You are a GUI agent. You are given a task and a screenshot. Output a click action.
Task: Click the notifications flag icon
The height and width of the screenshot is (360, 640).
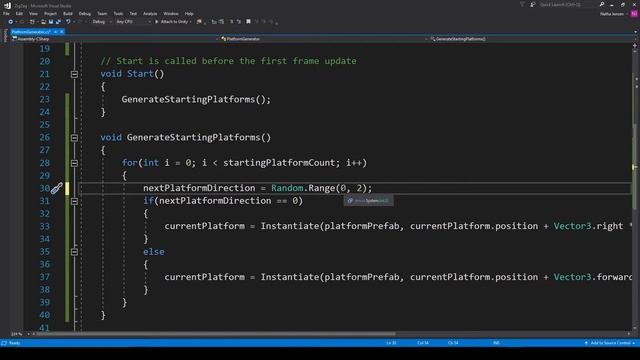click(522, 4)
